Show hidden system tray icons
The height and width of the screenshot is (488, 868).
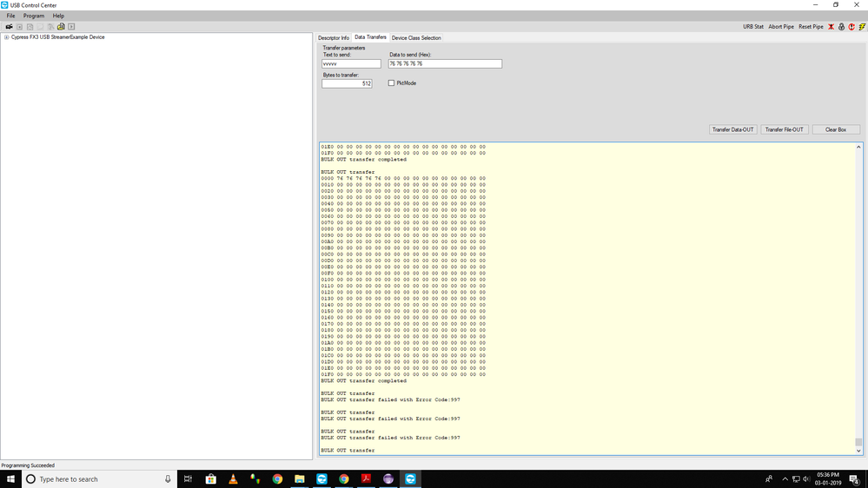coord(785,479)
